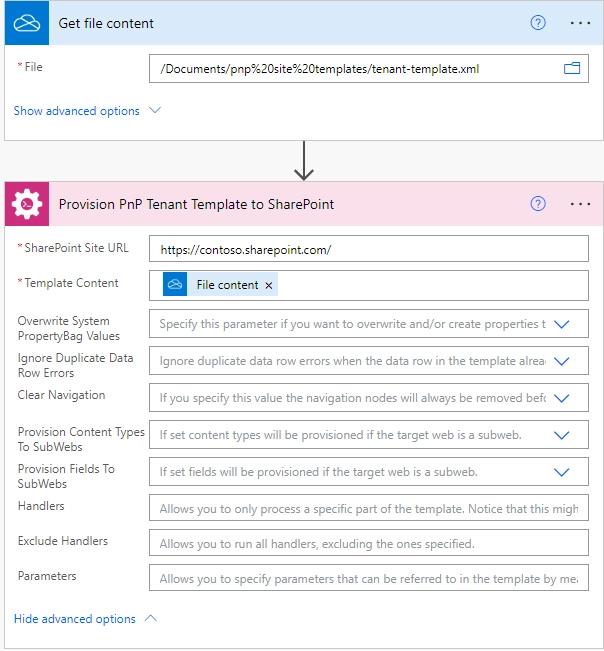Open help for Get file content action

tap(538, 23)
